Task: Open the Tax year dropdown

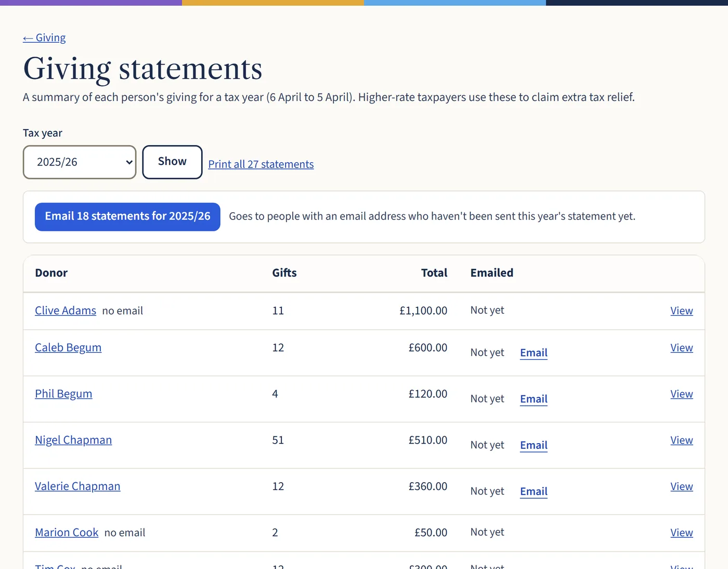Action: [80, 162]
